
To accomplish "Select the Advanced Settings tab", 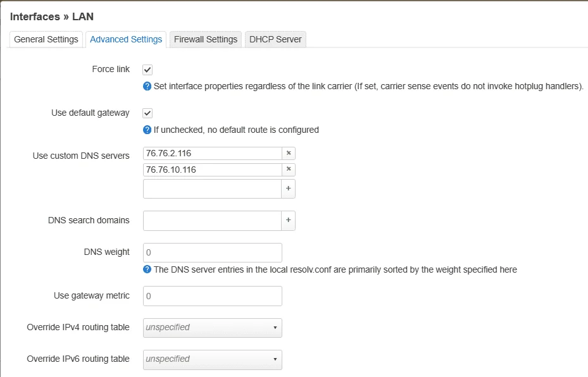I will pos(126,39).
